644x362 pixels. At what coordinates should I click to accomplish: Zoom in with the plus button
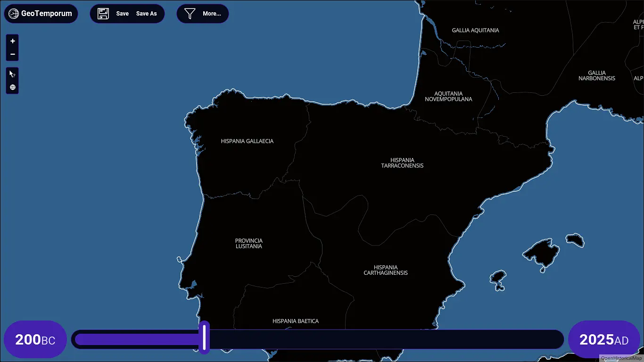(x=13, y=41)
